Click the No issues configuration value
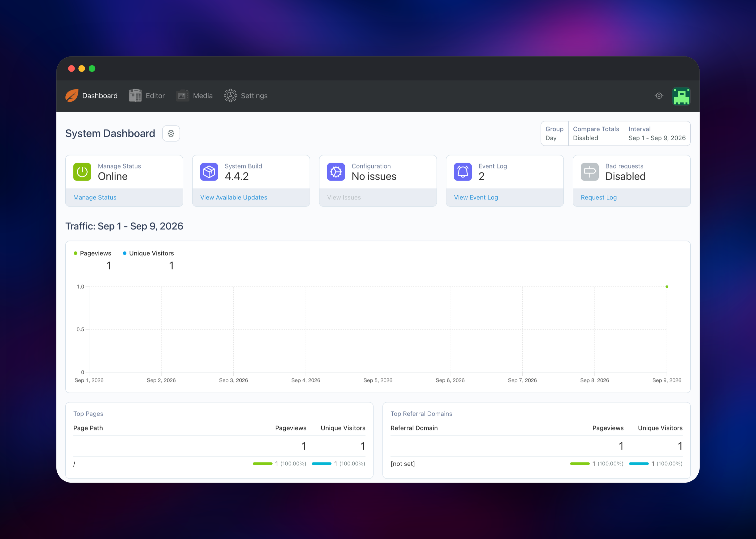The height and width of the screenshot is (539, 756). click(x=374, y=176)
